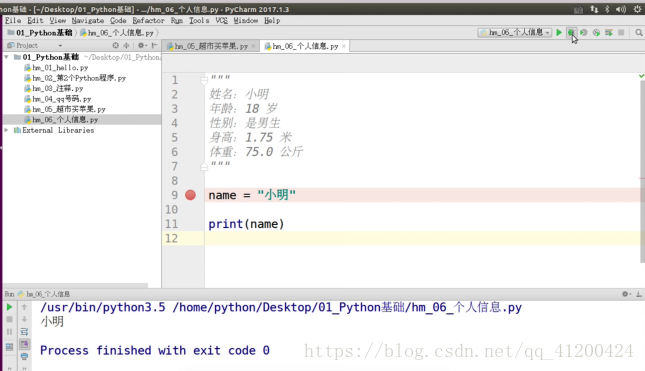Open the volume indicator
Image resolution: width=645 pixels, height=371 pixels.
621,9
